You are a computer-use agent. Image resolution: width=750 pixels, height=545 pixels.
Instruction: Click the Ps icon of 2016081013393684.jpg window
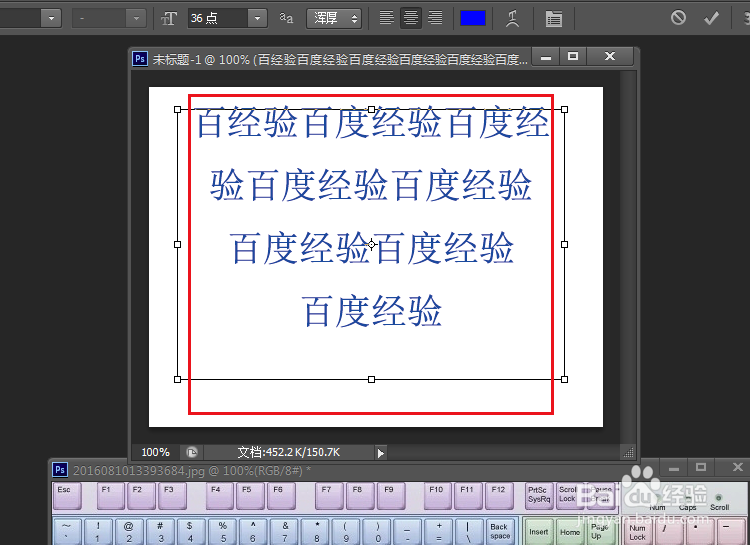(x=60, y=470)
